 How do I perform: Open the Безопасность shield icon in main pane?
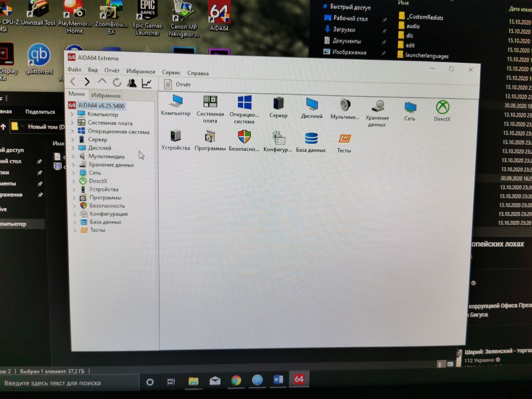pos(244,137)
